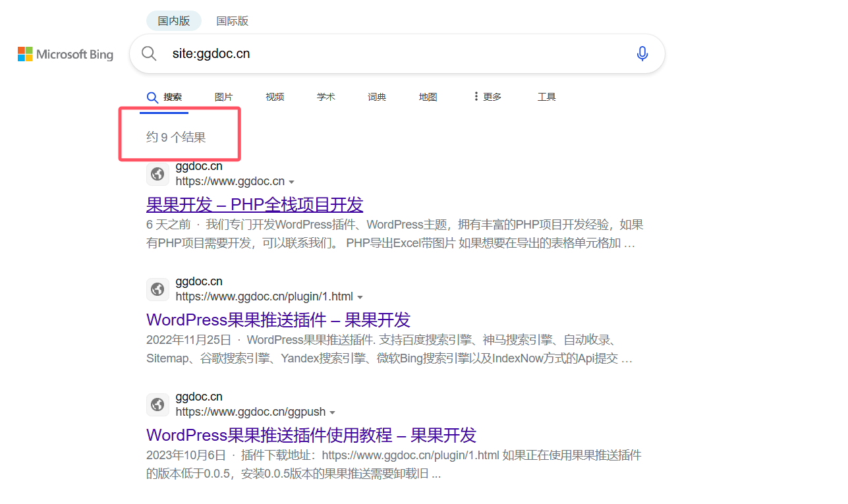The image size is (848, 504).
Task: Expand dropdown arrow next to https://www.ggdoc.cn
Action: (x=292, y=182)
